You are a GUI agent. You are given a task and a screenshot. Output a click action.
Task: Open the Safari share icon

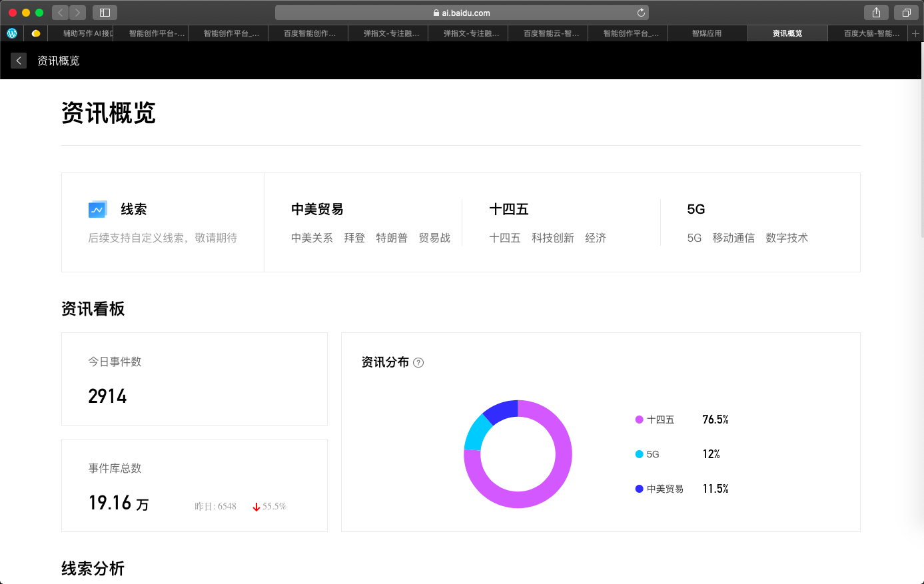pyautogui.click(x=876, y=13)
